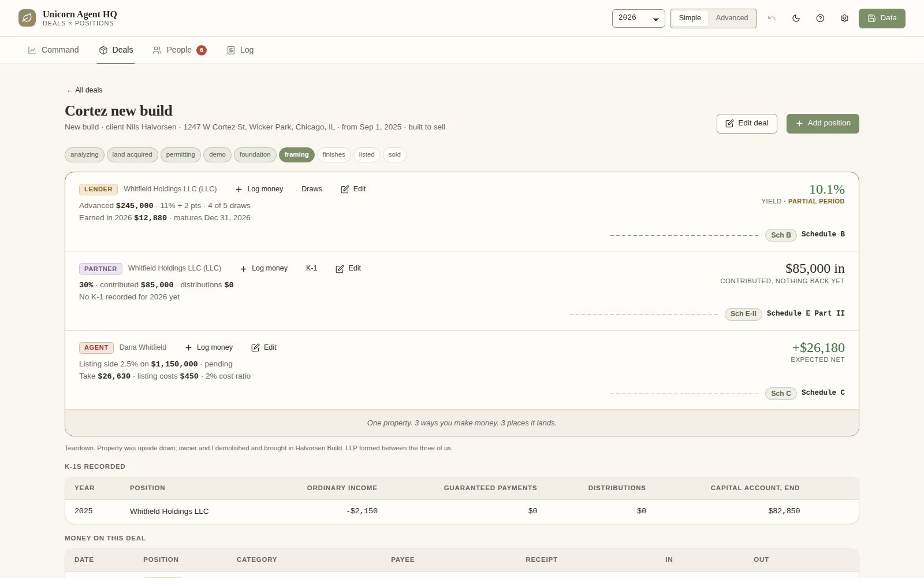Click the Edit deal button
The height and width of the screenshot is (578, 924).
tap(747, 124)
